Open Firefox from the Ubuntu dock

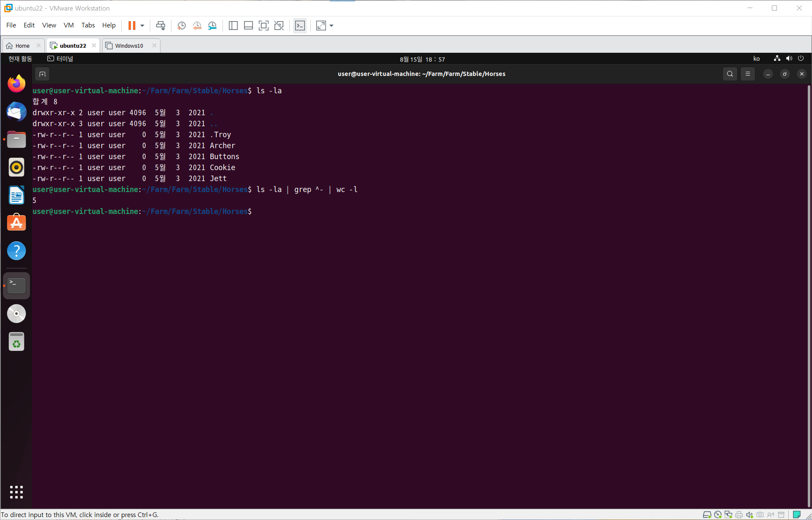16,84
